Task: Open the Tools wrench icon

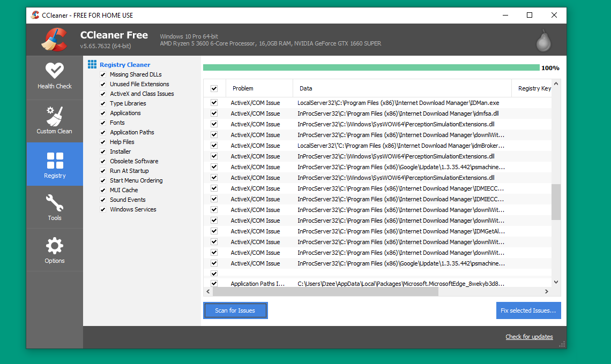Action: click(x=55, y=202)
